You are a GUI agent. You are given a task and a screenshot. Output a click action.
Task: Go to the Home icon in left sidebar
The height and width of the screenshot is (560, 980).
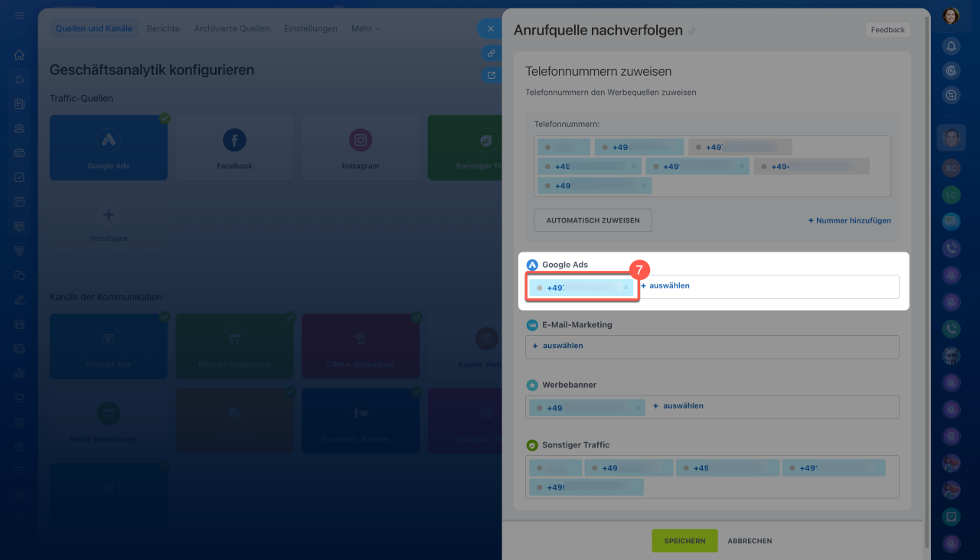(x=19, y=55)
